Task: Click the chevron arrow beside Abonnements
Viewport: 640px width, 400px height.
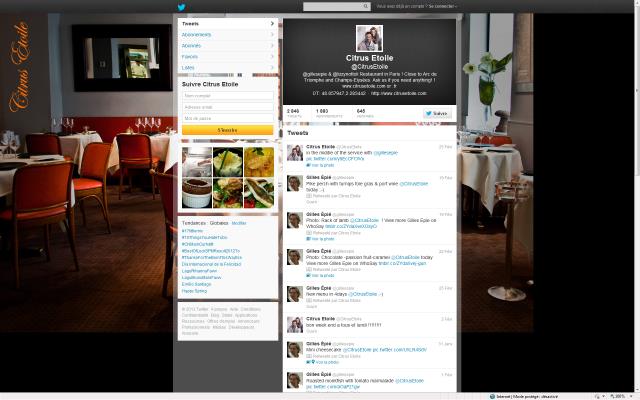Action: [272, 35]
